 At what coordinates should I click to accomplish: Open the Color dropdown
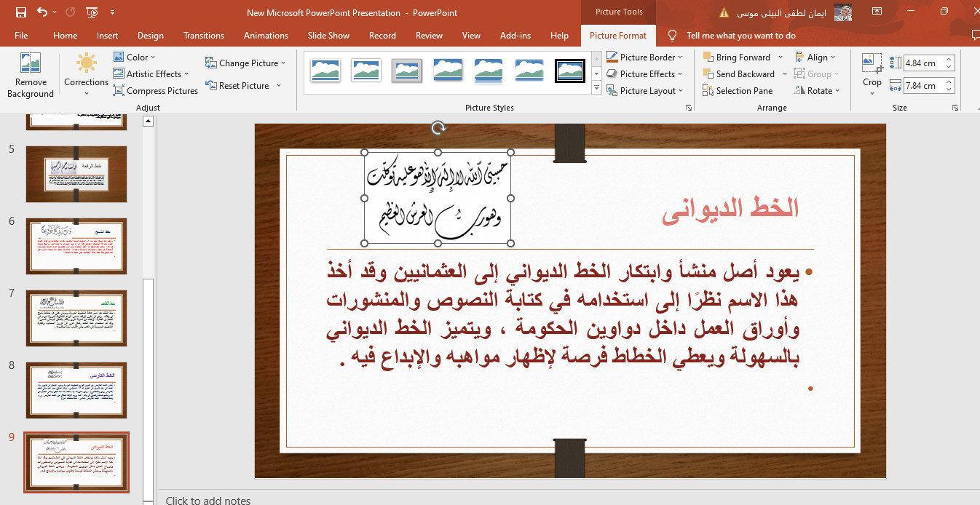(x=135, y=57)
